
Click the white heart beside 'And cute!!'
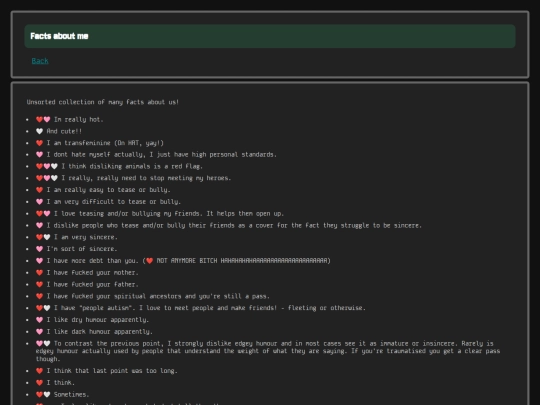39,131
